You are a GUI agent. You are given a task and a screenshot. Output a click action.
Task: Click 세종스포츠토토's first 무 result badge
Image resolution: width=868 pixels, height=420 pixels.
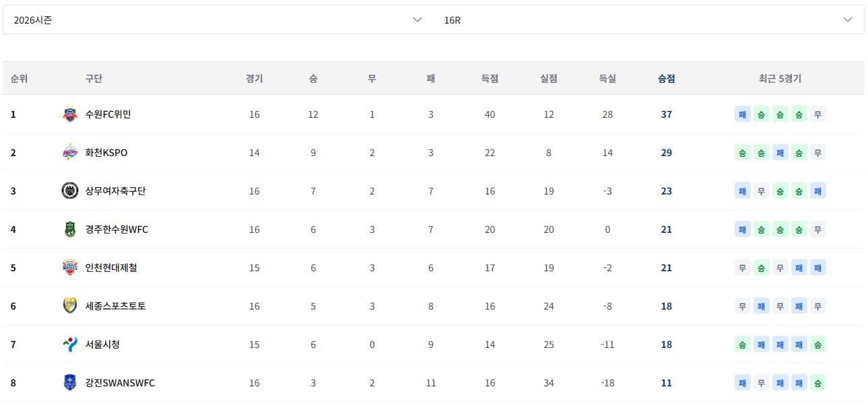coord(742,306)
